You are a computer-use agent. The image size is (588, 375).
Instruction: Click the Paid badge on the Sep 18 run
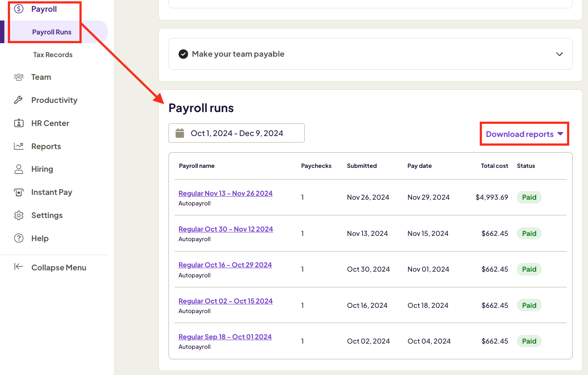pyautogui.click(x=529, y=341)
